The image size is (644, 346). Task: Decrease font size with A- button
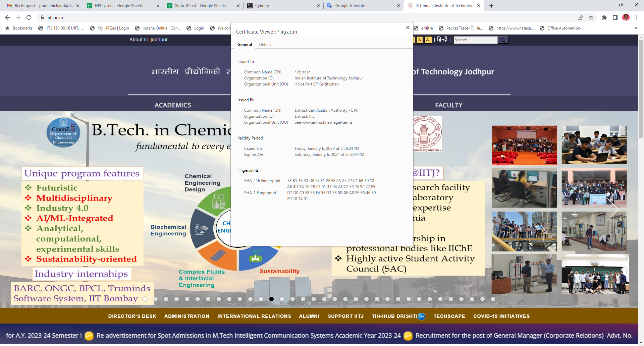click(428, 40)
